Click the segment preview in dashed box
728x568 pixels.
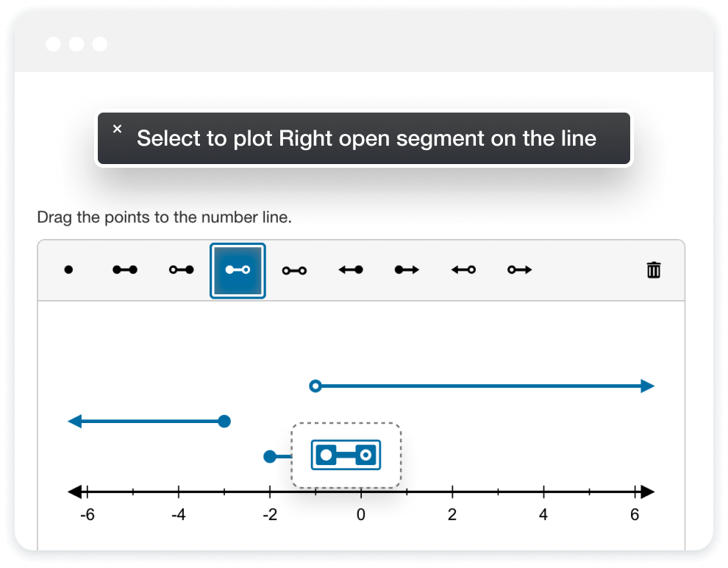[x=346, y=455]
